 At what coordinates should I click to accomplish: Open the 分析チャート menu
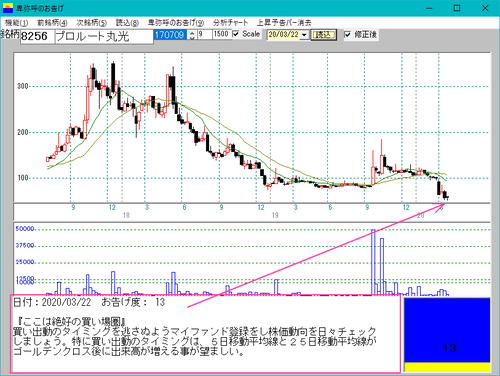(x=230, y=23)
